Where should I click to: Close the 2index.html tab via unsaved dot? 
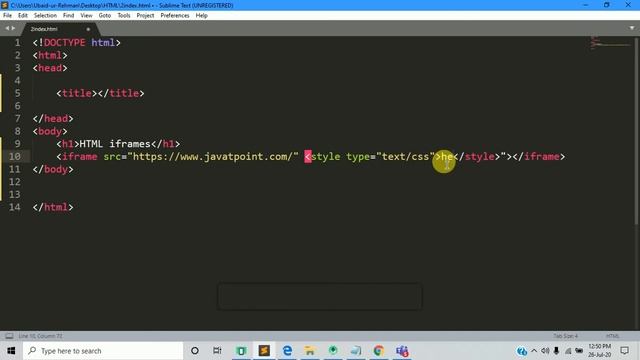point(88,29)
